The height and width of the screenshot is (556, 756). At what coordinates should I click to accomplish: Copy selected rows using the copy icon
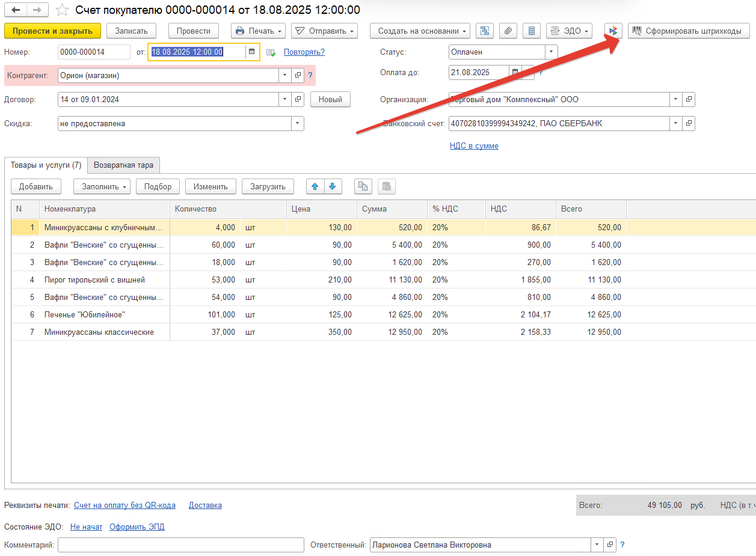pyautogui.click(x=363, y=187)
